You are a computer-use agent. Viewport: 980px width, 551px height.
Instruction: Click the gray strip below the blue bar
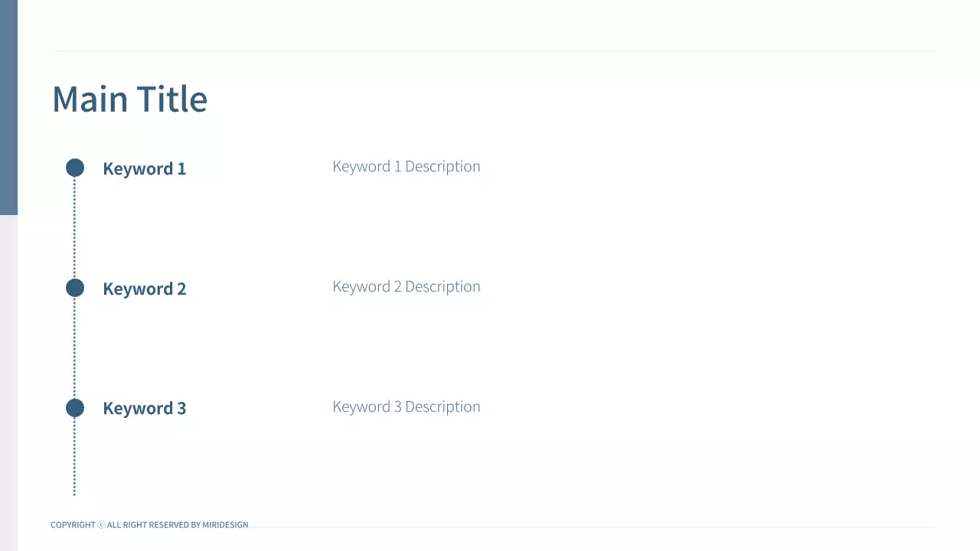pos(8,383)
